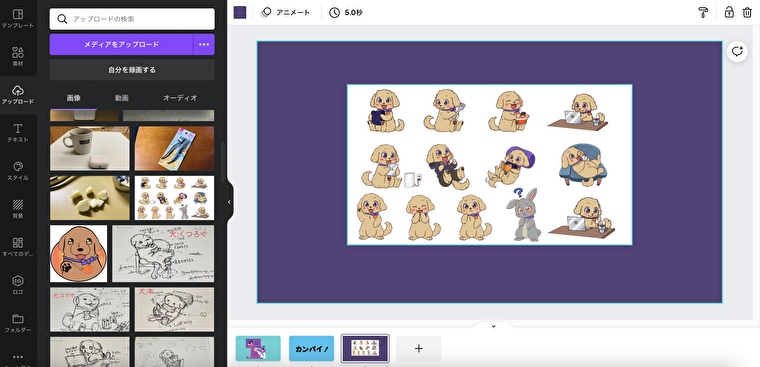Click the upload search input field

132,19
